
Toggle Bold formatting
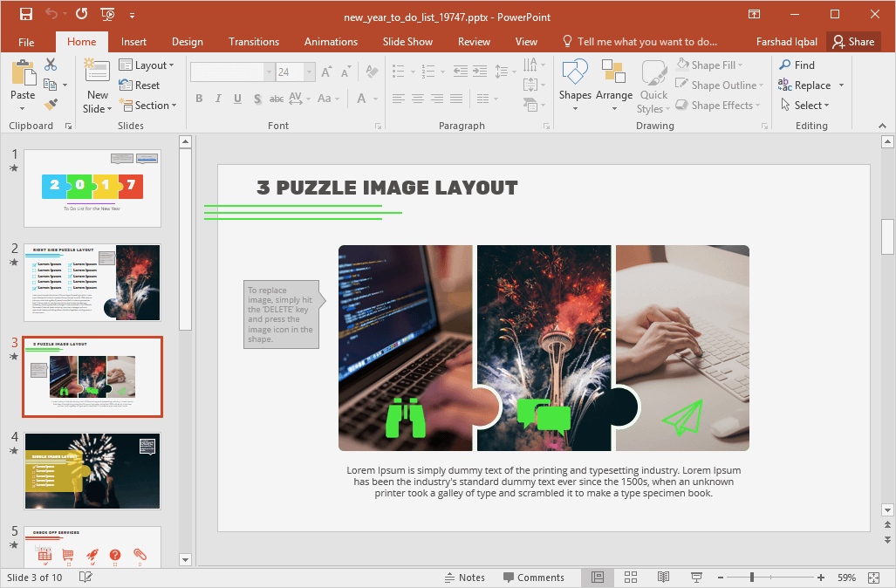coord(199,99)
